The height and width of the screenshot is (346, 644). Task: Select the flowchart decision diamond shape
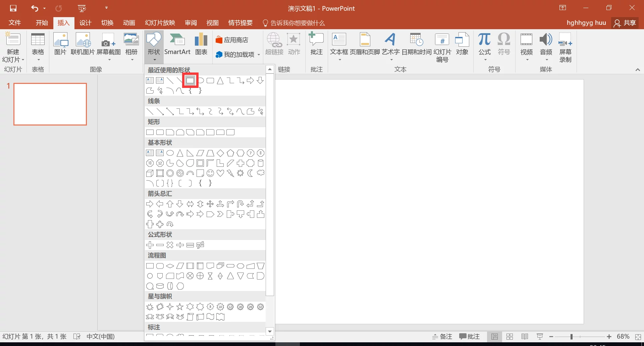click(170, 266)
